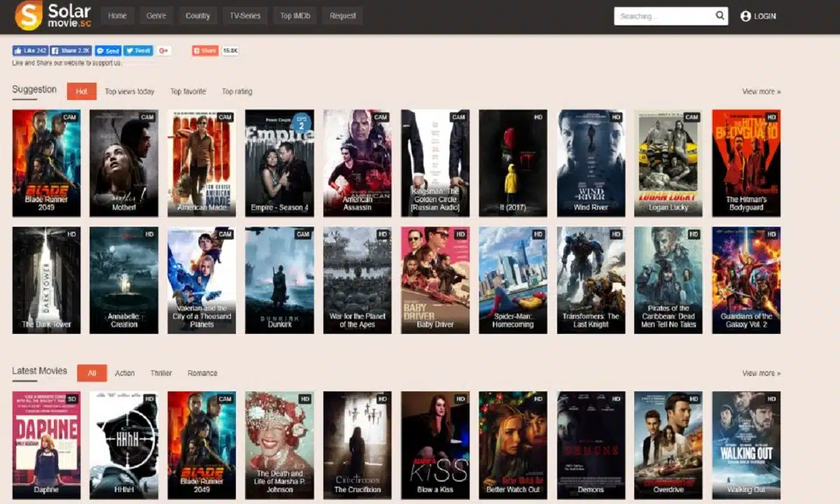The width and height of the screenshot is (840, 504).
Task: Go to the TV-Series page
Action: click(x=244, y=16)
